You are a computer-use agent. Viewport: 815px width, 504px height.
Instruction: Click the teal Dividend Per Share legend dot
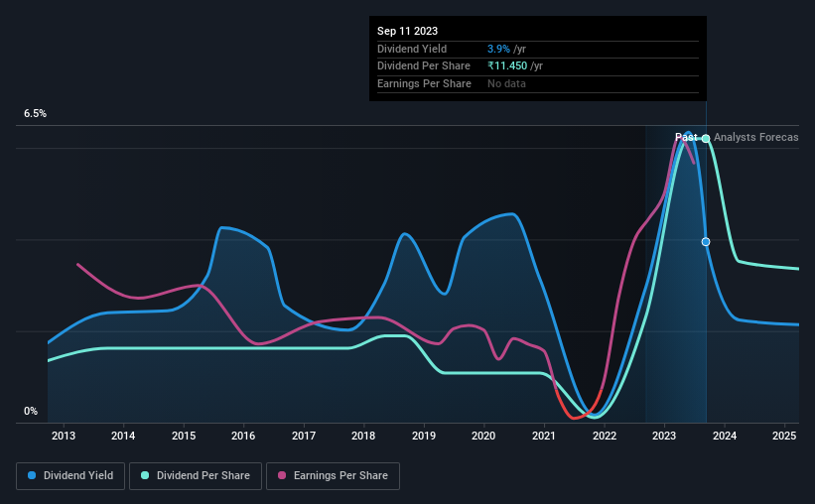[x=145, y=475]
